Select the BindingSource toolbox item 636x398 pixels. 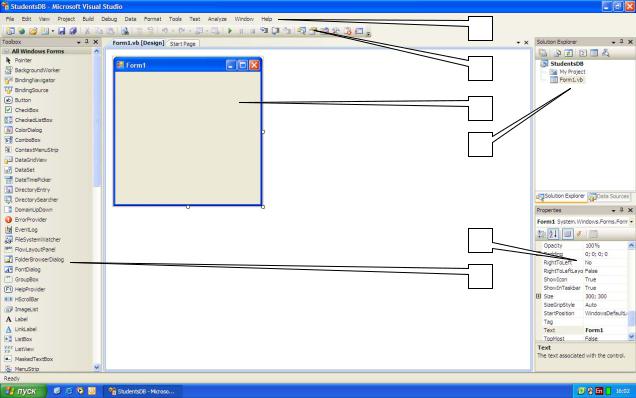31,90
